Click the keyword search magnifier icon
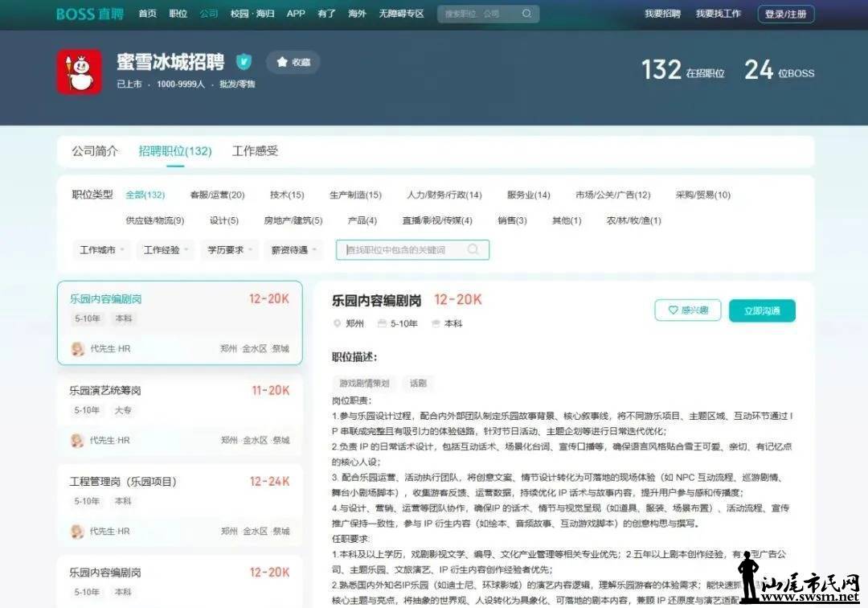 [473, 249]
